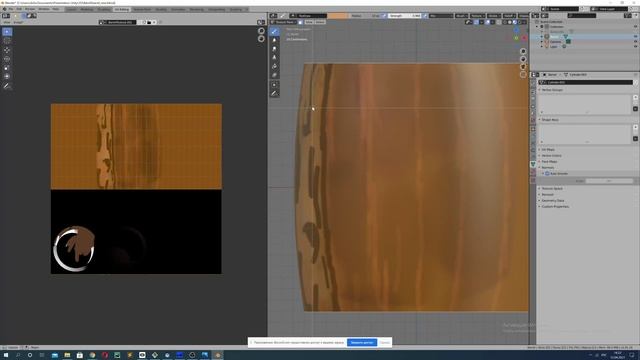Toggle viewport overlays button
Image resolution: width=640 pixels, height=360 pixels.
(487, 22)
